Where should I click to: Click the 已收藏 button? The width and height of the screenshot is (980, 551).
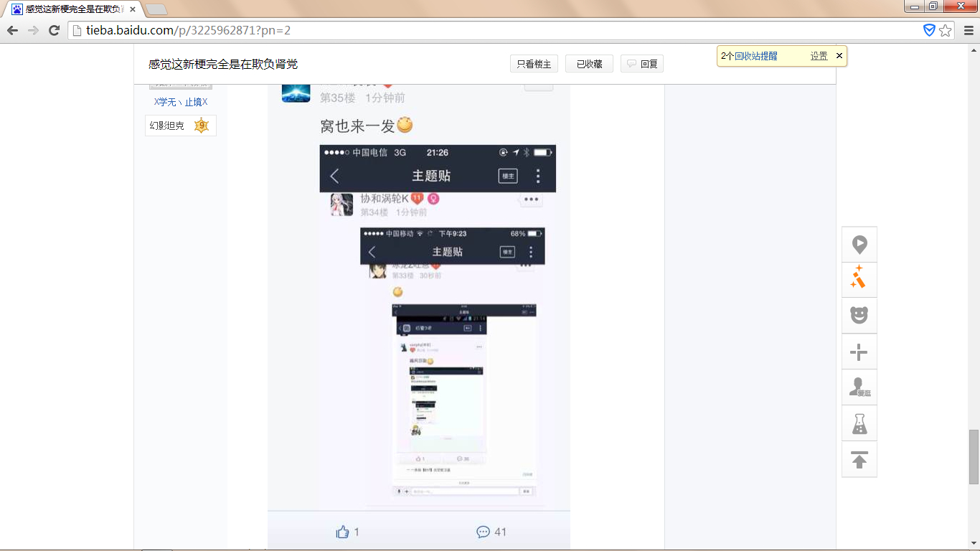click(x=589, y=64)
